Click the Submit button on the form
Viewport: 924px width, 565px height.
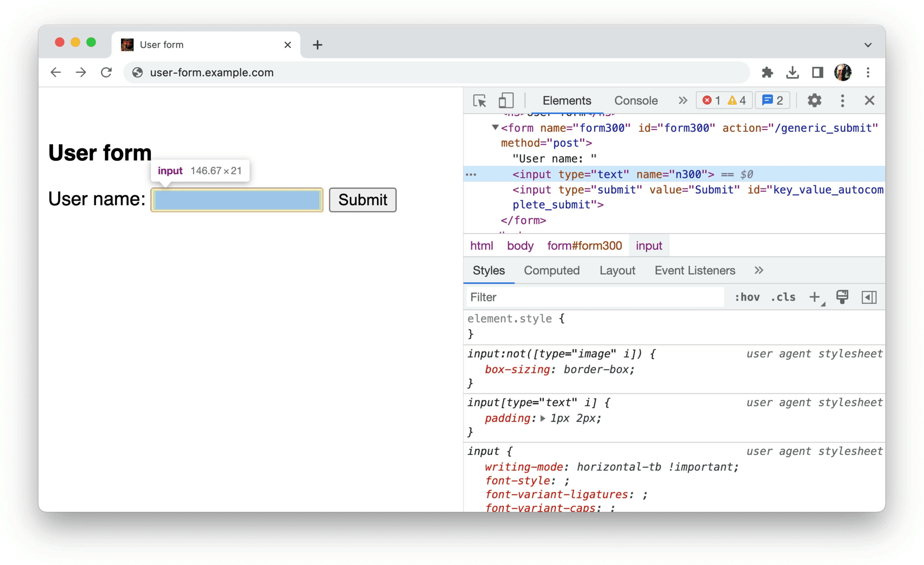coord(362,199)
